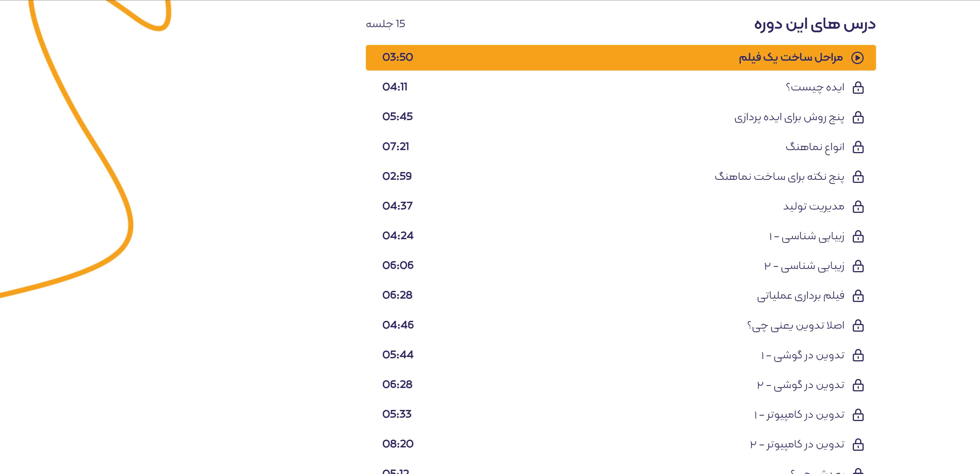The height and width of the screenshot is (474, 980).
Task: Open the lesson تدوین در گوشی - ۱
Action: tap(802, 355)
